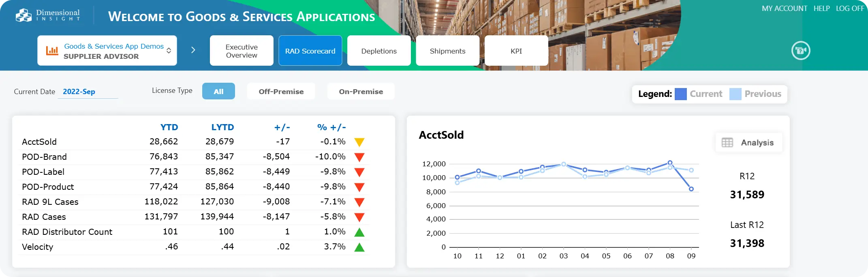Select Off-Premise license type
868x277 pixels.
coord(281,91)
